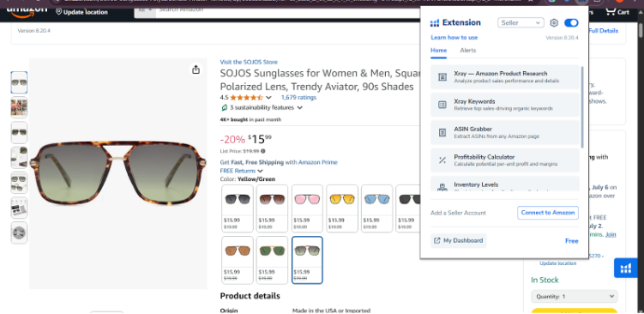Open extension settings gear icon

coord(554,23)
